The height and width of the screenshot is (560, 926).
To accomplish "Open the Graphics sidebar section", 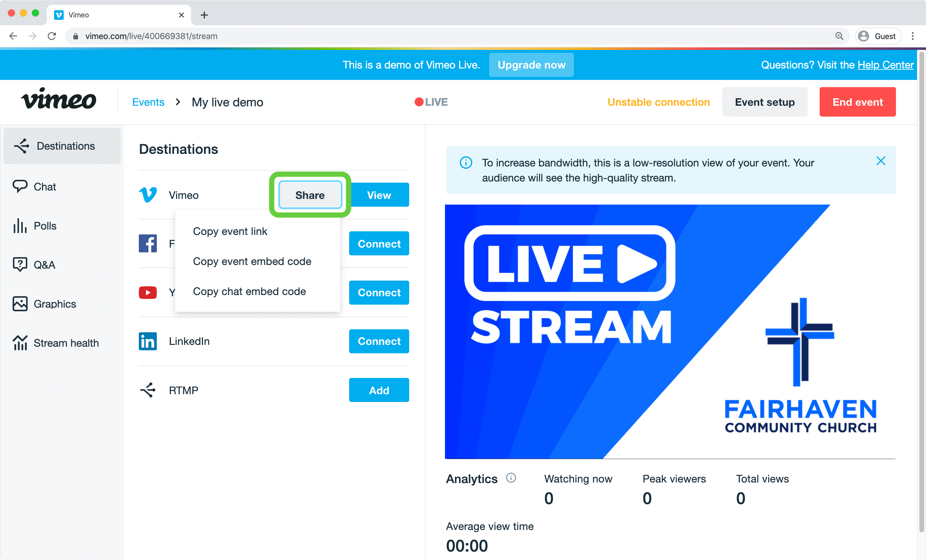I will pyautogui.click(x=44, y=304).
